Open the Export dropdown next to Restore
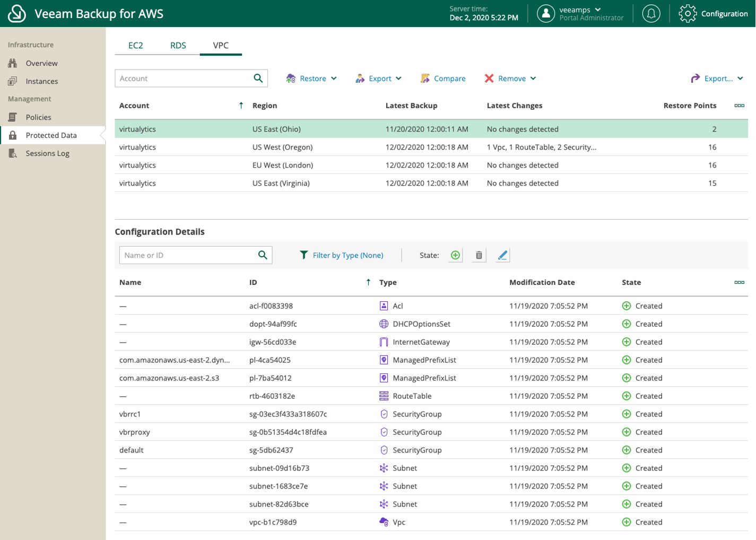The image size is (756, 540). (378, 79)
